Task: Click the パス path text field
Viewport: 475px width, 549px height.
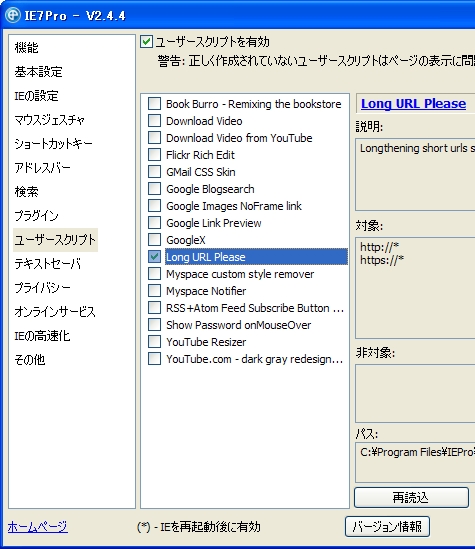Action: [415, 463]
